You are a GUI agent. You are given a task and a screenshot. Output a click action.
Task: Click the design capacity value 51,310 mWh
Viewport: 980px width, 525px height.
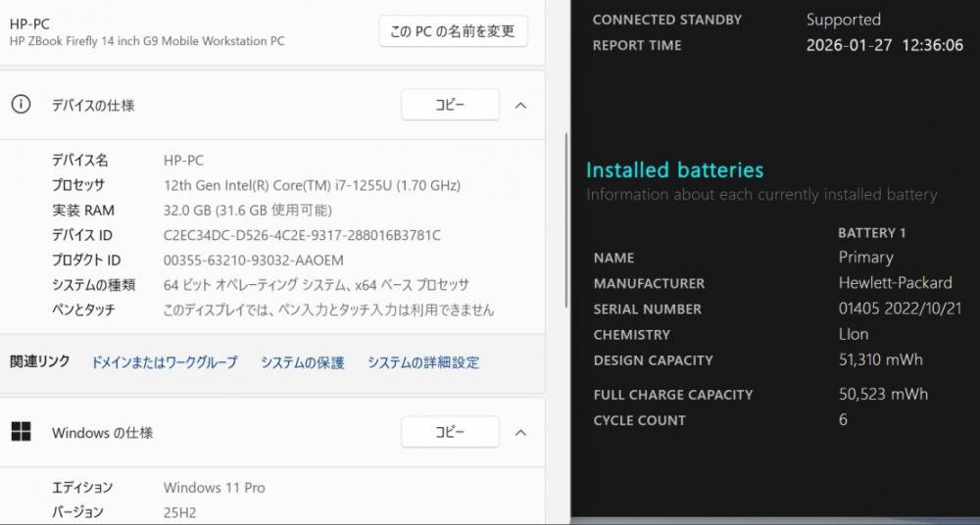(x=880, y=359)
